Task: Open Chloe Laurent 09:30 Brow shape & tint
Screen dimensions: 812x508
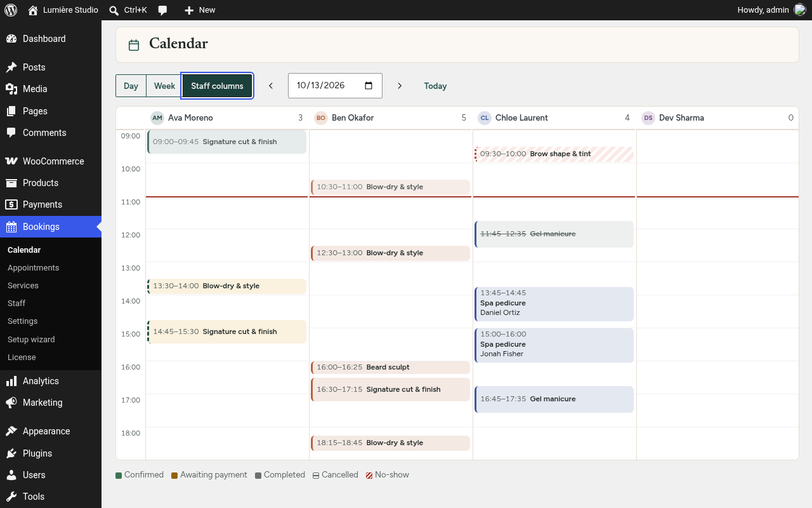Action: 554,154
